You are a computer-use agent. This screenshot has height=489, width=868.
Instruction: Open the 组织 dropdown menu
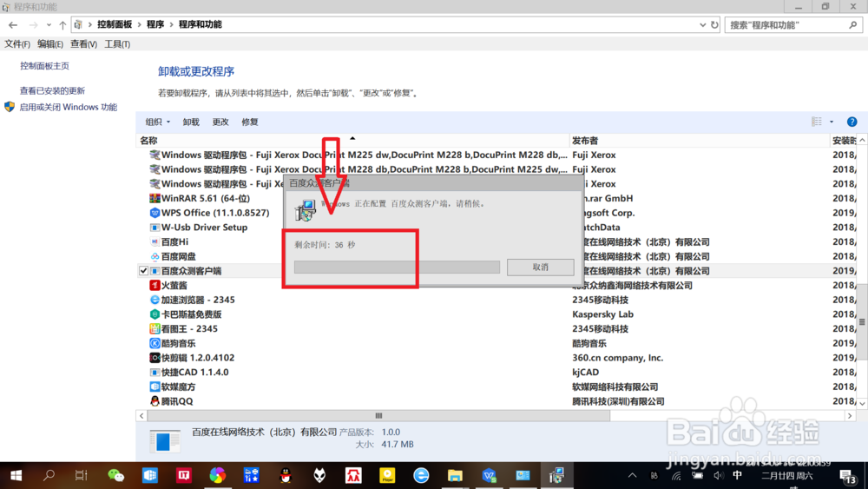pyautogui.click(x=158, y=122)
